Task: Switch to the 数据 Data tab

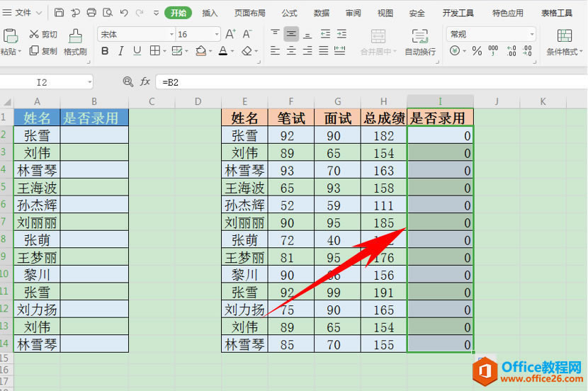Action: coord(322,13)
